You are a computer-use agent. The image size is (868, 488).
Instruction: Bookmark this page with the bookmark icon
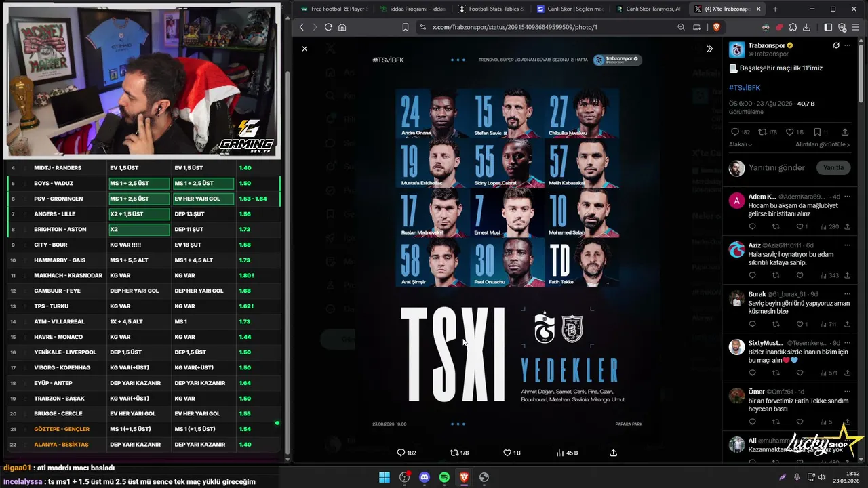click(405, 27)
